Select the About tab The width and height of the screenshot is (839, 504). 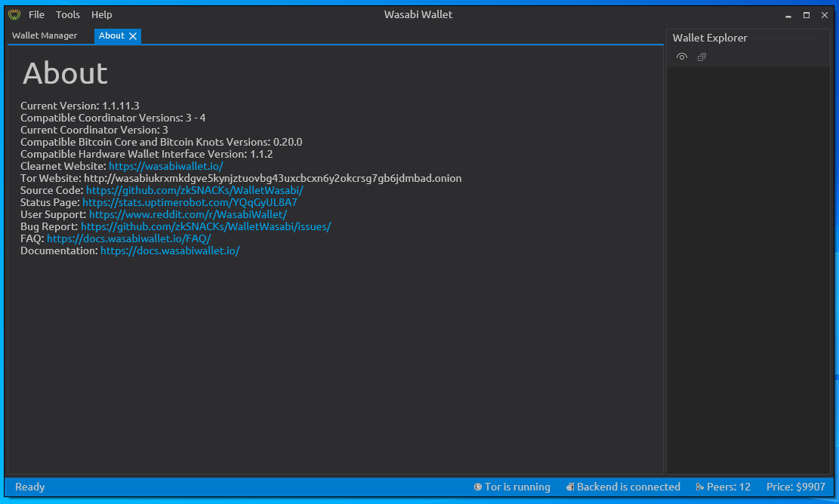coord(111,35)
